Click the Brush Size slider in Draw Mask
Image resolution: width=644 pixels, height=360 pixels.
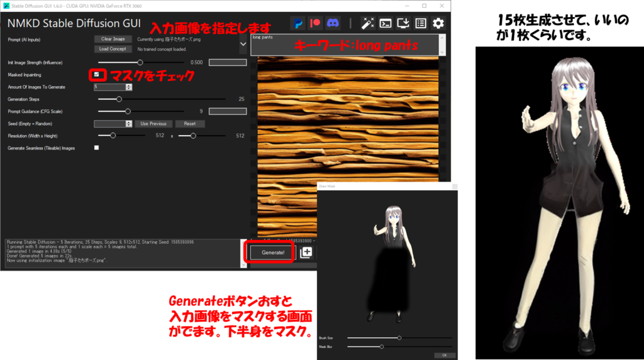pyautogui.click(x=399, y=338)
